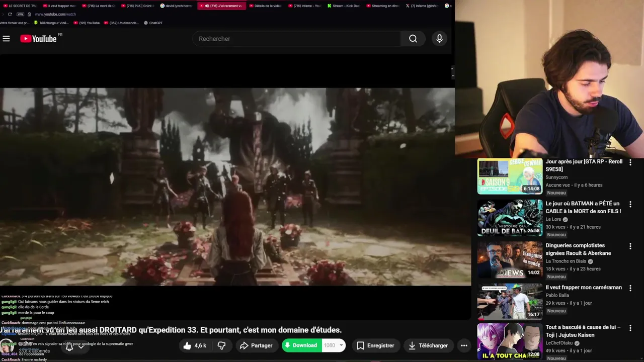Open 'Tout a basculé' Toji video thumbnail
This screenshot has height=362, width=644.
(x=510, y=341)
